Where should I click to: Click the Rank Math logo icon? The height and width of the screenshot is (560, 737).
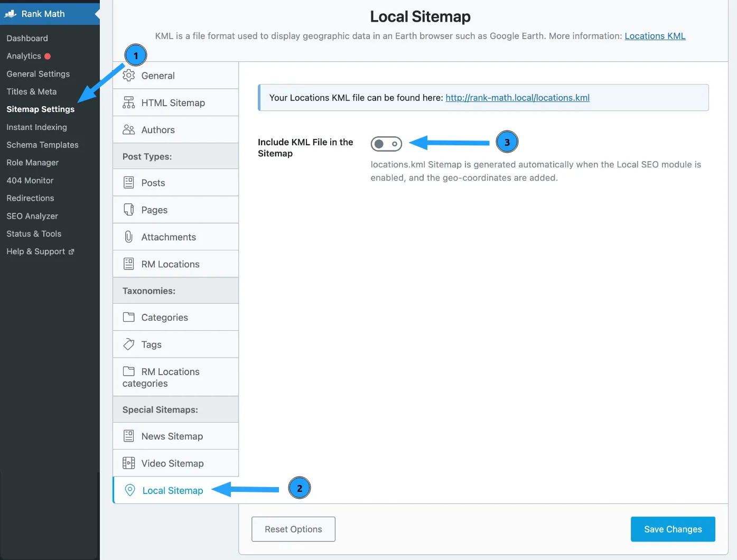coord(11,14)
